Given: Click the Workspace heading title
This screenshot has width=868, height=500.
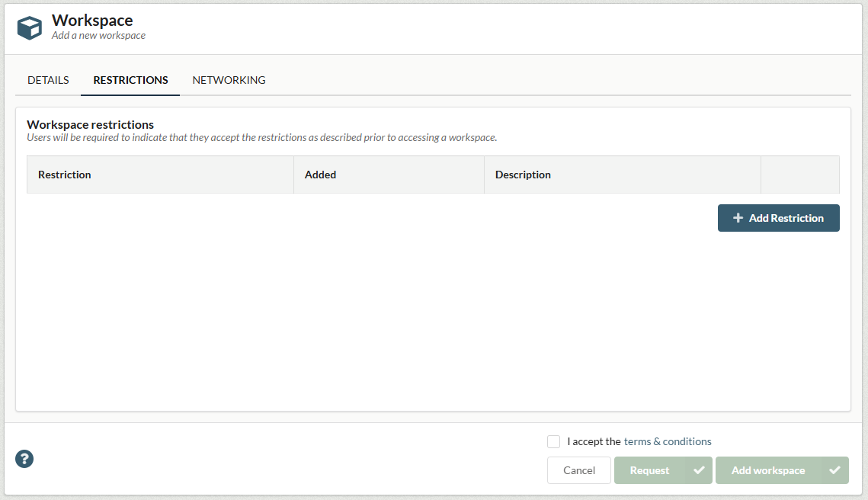Looking at the screenshot, I should [92, 21].
